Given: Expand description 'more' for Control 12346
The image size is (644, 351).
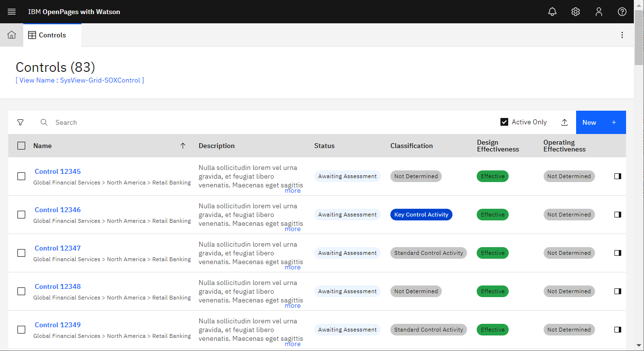Looking at the screenshot, I should coord(292,229).
